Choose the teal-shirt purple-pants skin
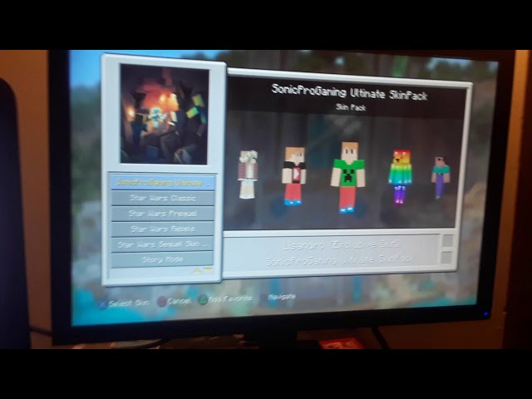This screenshot has width=532, height=399. (441, 177)
